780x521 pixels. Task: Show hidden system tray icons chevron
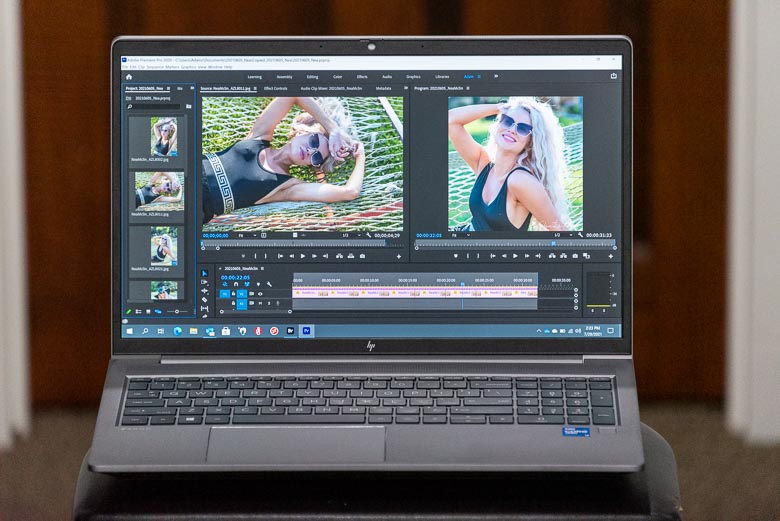click(539, 331)
